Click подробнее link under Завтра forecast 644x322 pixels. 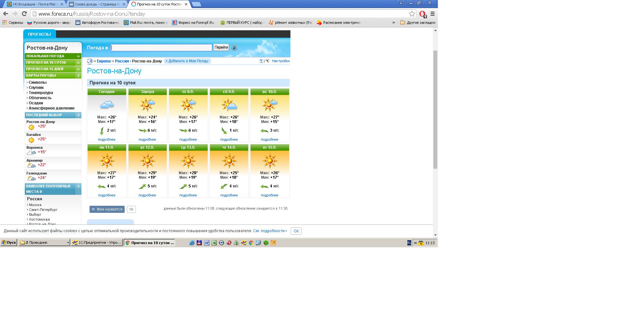(x=147, y=139)
